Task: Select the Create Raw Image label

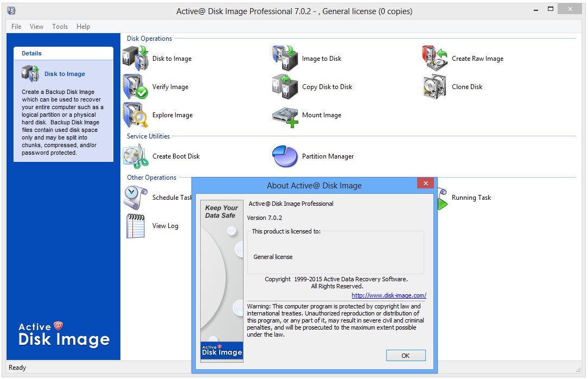Action: pyautogui.click(x=478, y=59)
